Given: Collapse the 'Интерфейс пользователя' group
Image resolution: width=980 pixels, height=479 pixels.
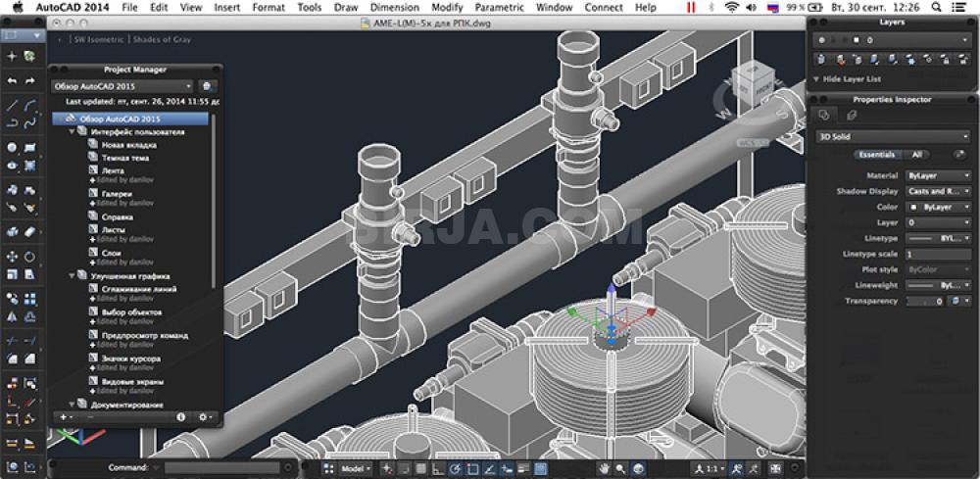Looking at the screenshot, I should tap(73, 132).
